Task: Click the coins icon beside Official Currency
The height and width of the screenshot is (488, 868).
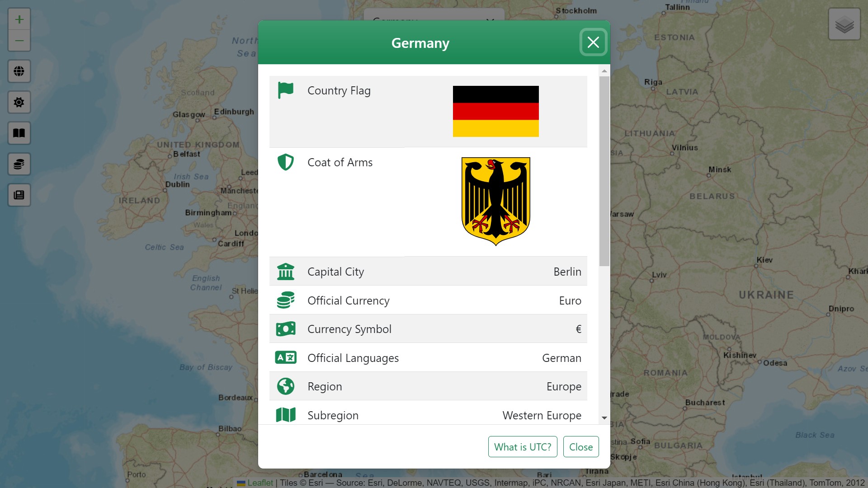Action: 285,300
